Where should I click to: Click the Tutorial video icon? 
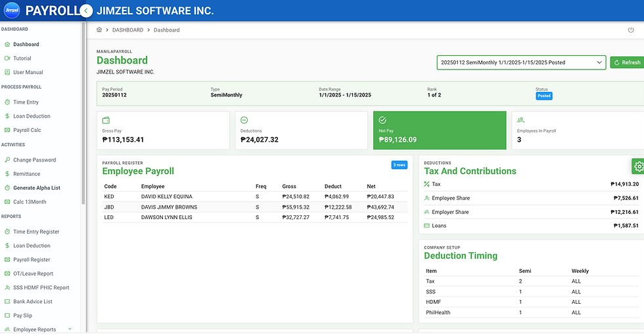pyautogui.click(x=7, y=58)
